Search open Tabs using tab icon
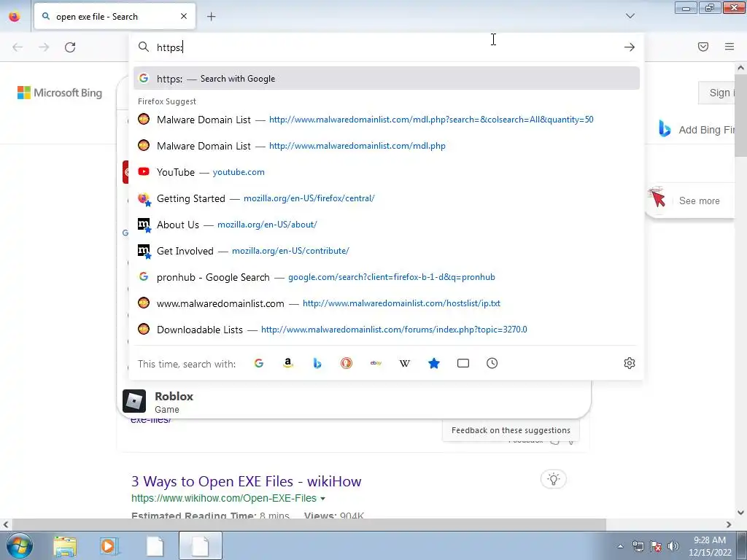 point(463,363)
